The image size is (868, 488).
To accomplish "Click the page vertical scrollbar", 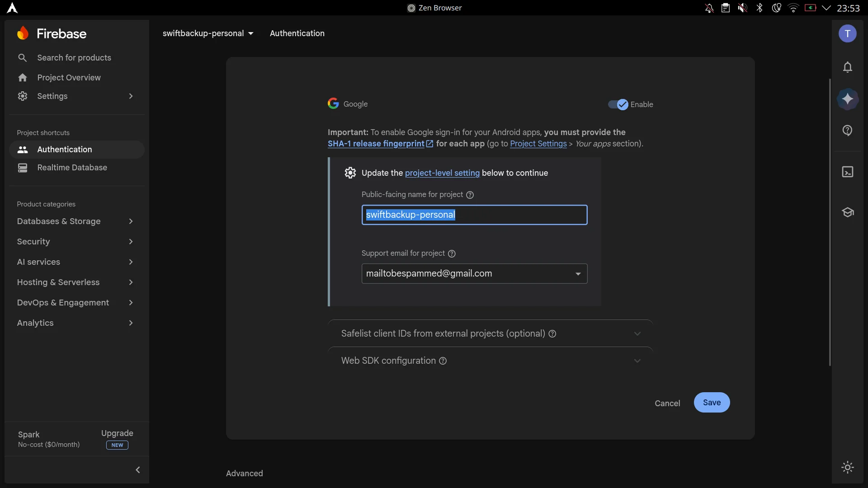I will coord(830,222).
